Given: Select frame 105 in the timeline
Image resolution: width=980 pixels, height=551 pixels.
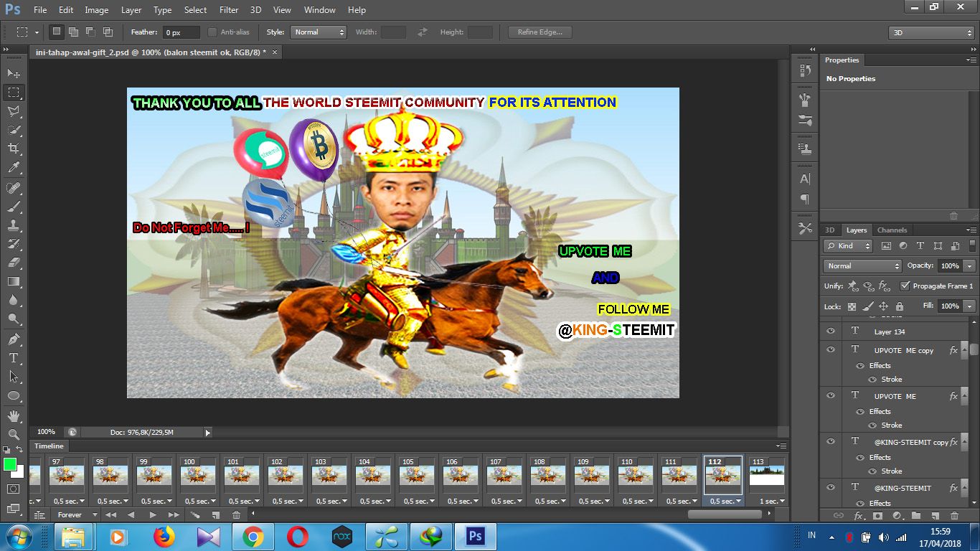Looking at the screenshot, I should click(x=417, y=474).
